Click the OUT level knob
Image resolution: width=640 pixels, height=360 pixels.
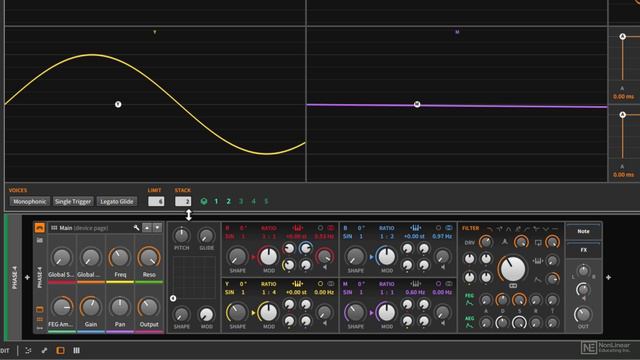(x=583, y=314)
